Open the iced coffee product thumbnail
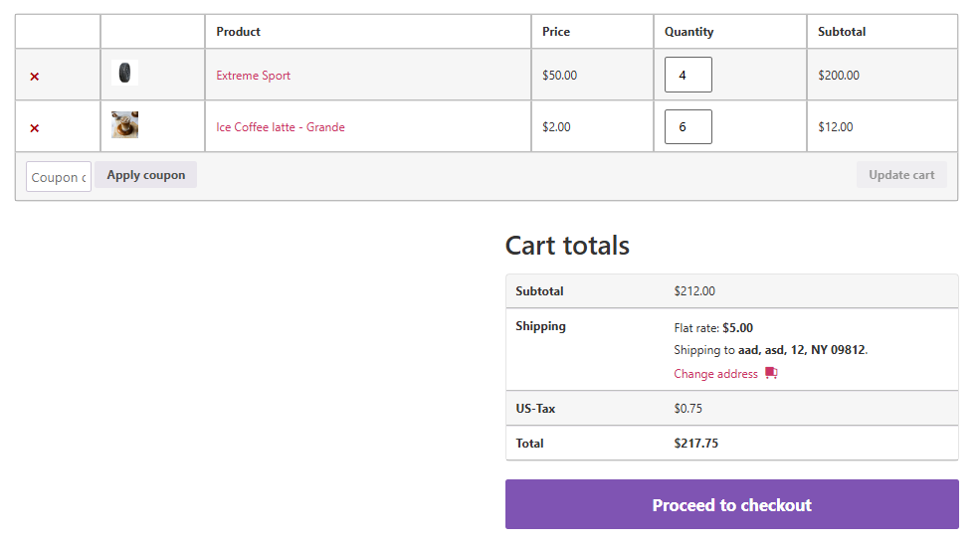 [x=124, y=125]
